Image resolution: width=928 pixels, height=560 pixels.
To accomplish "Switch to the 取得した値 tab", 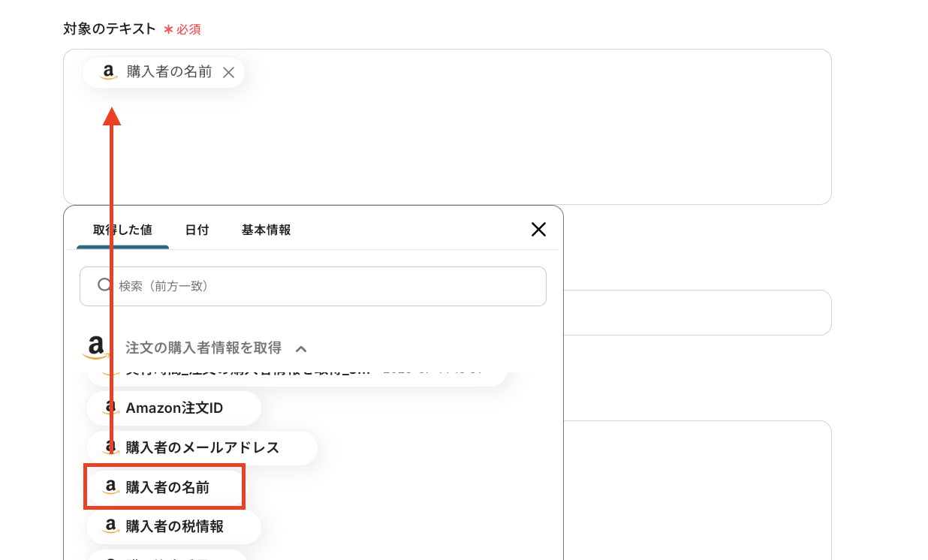I will click(x=122, y=230).
